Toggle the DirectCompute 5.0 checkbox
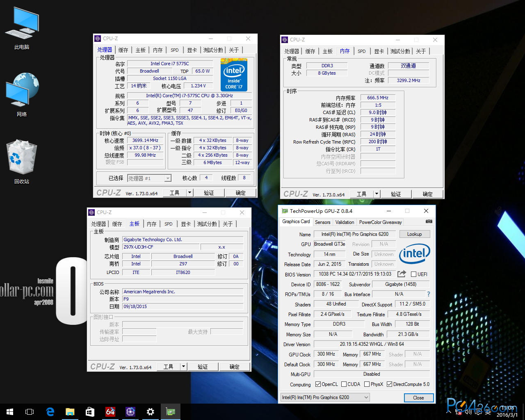The height and width of the screenshot is (420, 525). 389,384
